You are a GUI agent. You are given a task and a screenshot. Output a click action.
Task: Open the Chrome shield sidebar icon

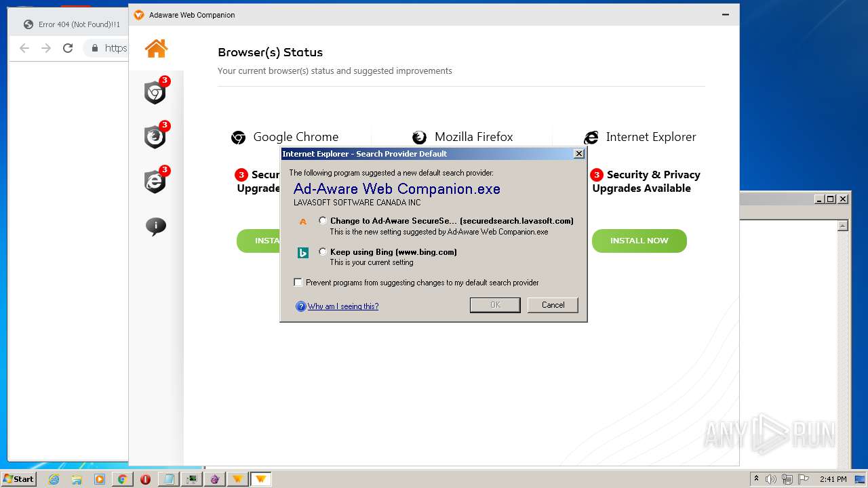(155, 92)
